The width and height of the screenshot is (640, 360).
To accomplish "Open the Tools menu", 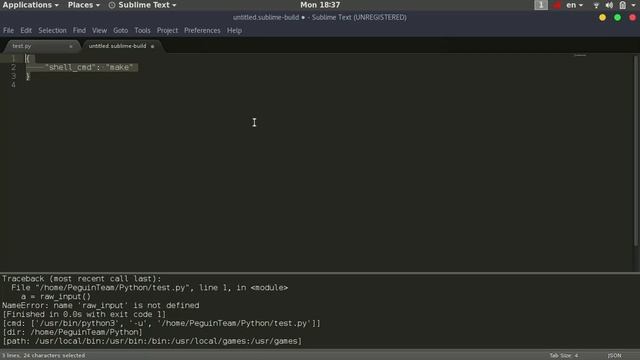I will click(x=142, y=31).
